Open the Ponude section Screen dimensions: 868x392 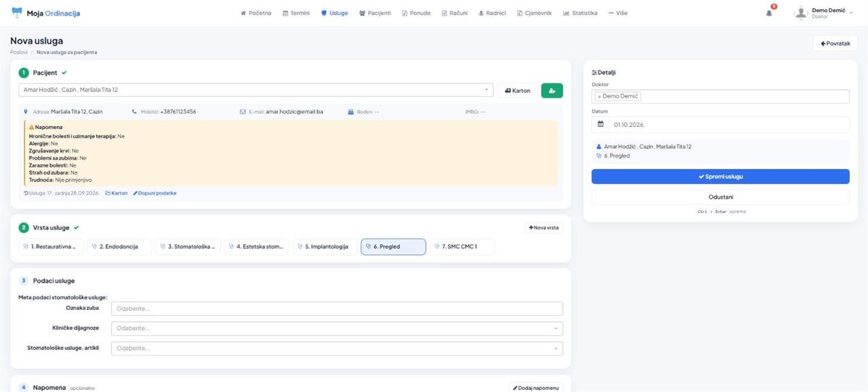click(416, 13)
